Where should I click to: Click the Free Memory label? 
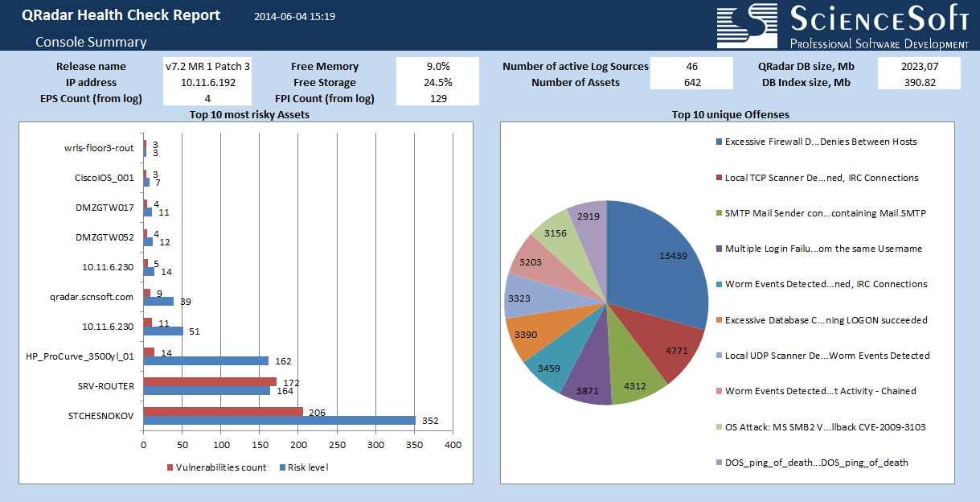click(325, 66)
